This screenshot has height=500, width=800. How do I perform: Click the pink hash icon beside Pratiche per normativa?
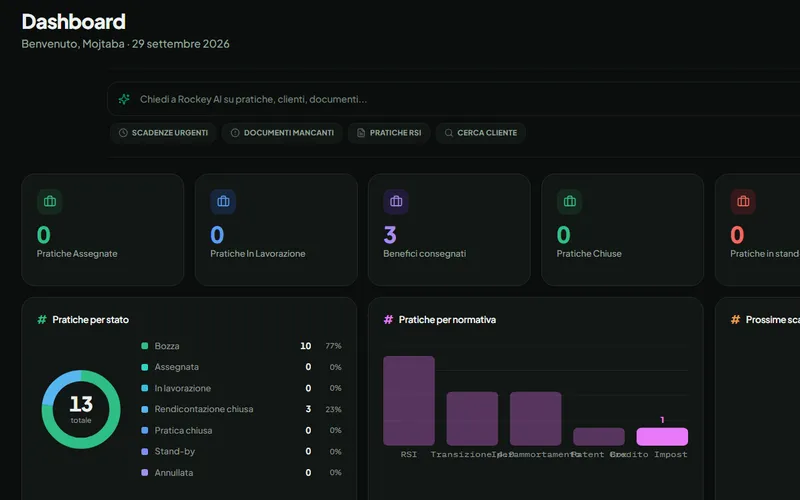click(388, 319)
